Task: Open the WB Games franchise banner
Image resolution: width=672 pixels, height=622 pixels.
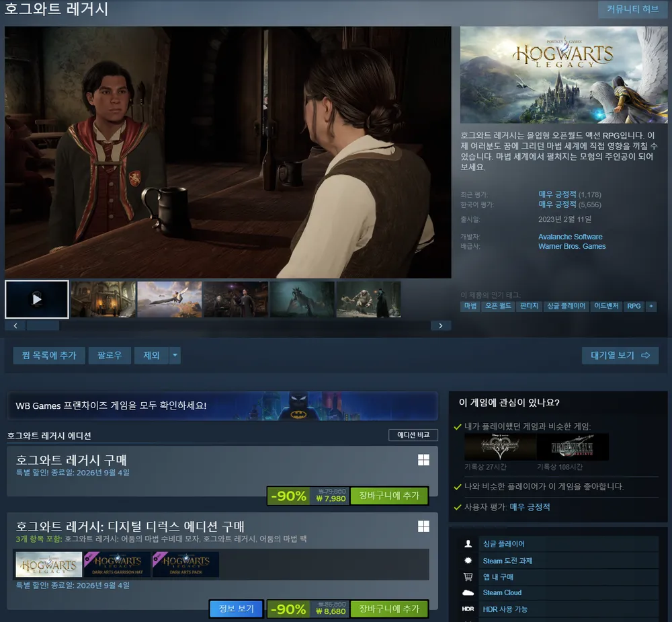Action: [x=222, y=405]
